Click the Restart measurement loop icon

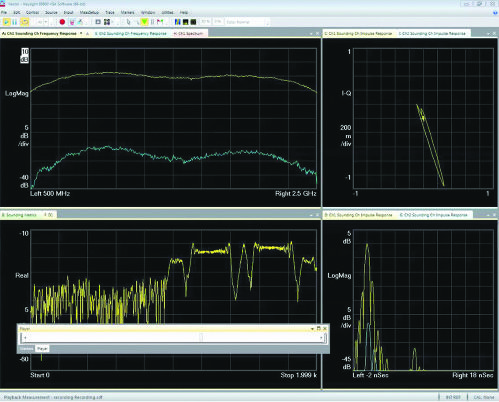pos(25,22)
